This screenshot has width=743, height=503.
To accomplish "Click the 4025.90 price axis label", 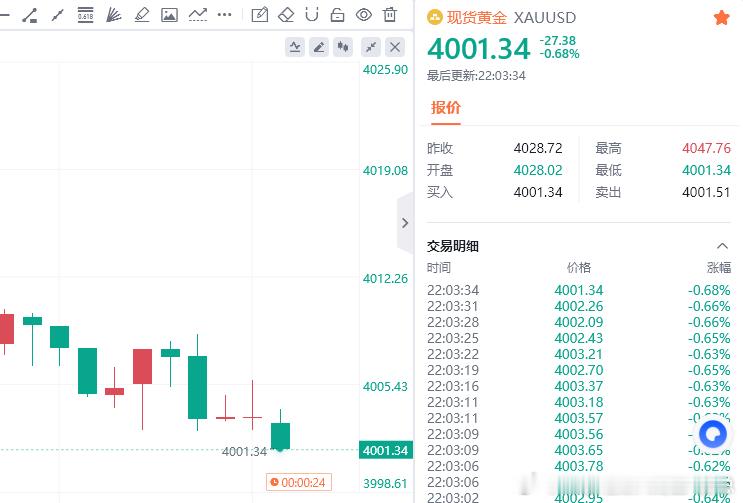I will (385, 70).
